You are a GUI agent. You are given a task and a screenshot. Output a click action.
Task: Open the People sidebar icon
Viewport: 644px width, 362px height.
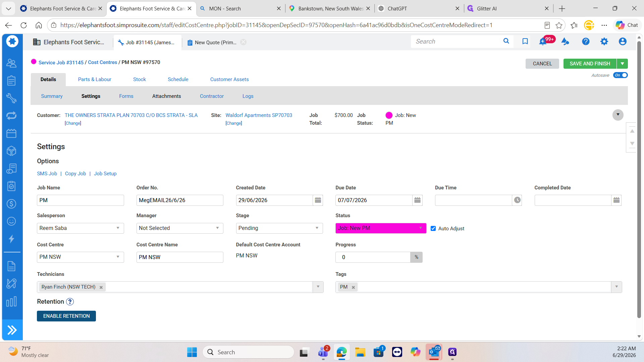[x=11, y=63]
